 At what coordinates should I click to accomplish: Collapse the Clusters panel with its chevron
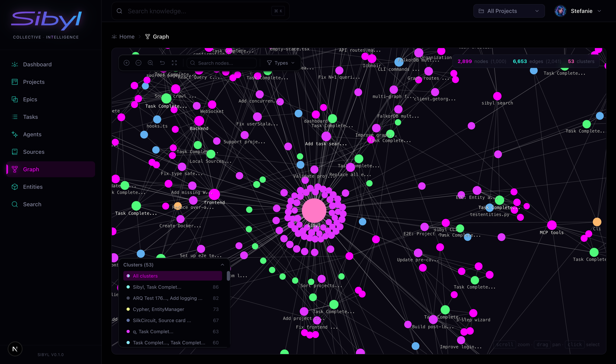tap(222, 265)
